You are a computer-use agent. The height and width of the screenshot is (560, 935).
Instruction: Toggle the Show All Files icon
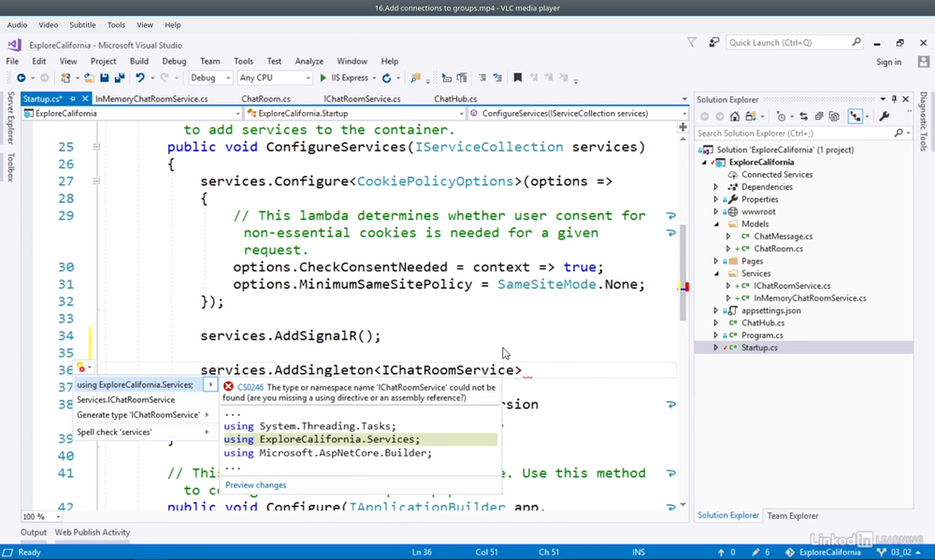834,116
